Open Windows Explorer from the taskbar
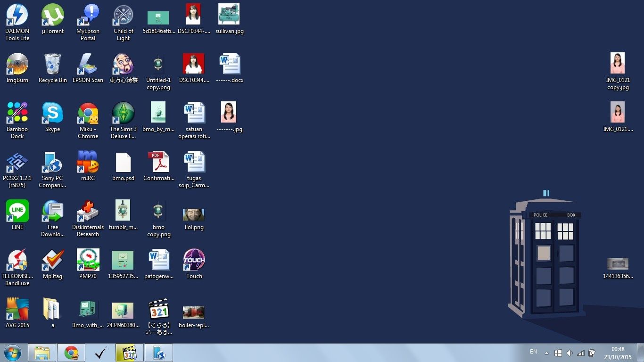This screenshot has height=362, width=644. pyautogui.click(x=42, y=353)
